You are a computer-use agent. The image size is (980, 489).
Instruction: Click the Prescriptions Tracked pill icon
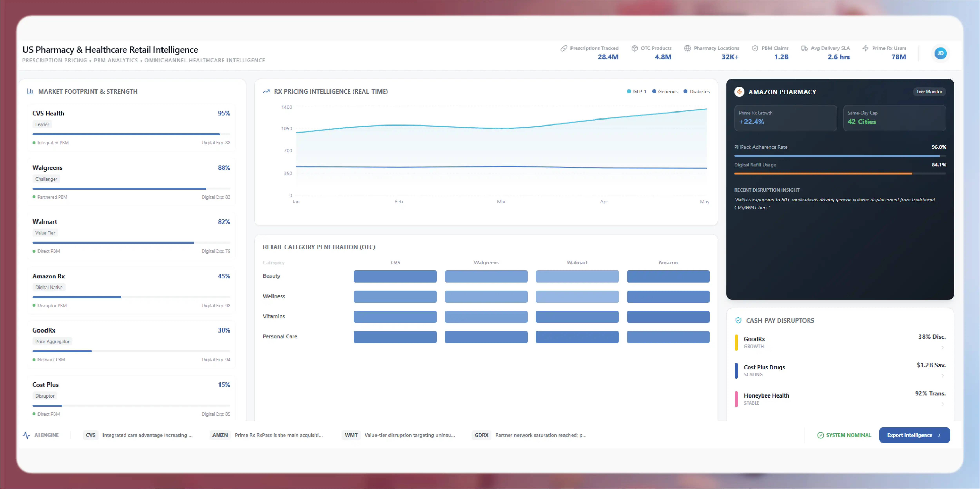click(564, 48)
